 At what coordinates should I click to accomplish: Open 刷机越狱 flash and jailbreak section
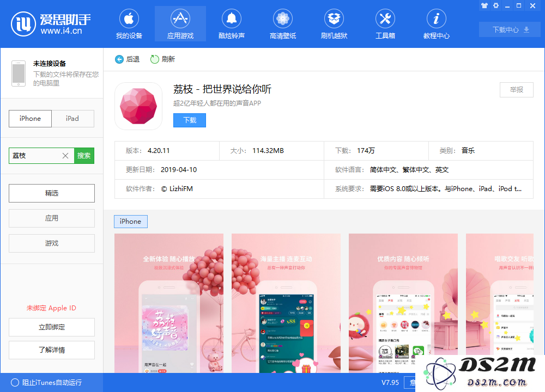click(334, 24)
